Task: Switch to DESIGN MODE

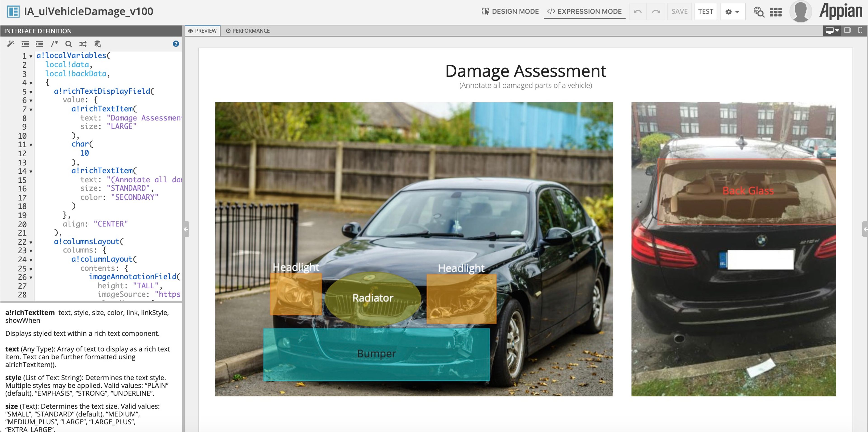Action: [x=510, y=12]
